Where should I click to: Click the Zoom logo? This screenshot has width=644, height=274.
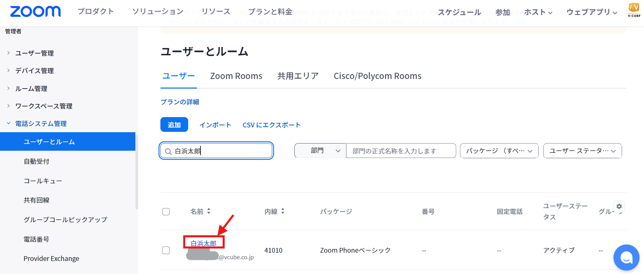[35, 12]
